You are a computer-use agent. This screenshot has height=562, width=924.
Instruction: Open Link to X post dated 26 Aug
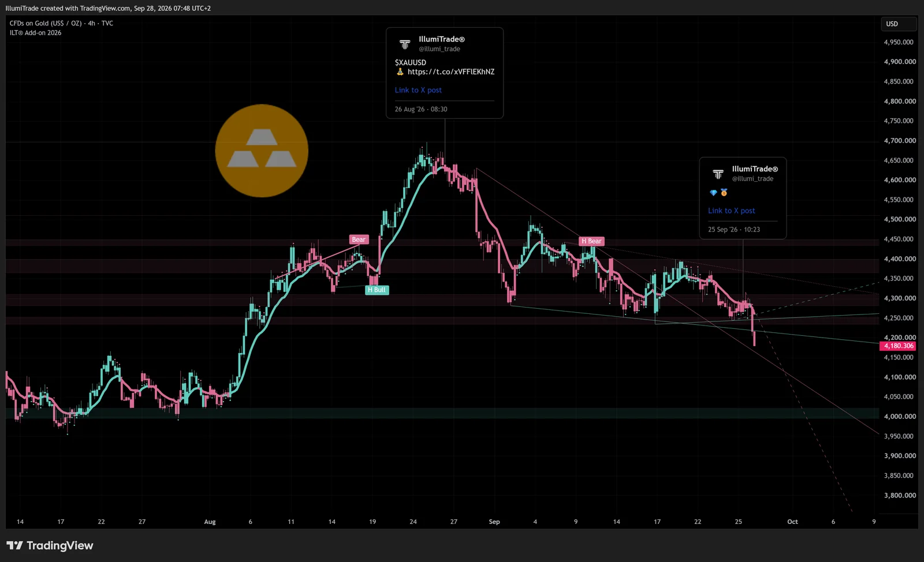pos(418,90)
